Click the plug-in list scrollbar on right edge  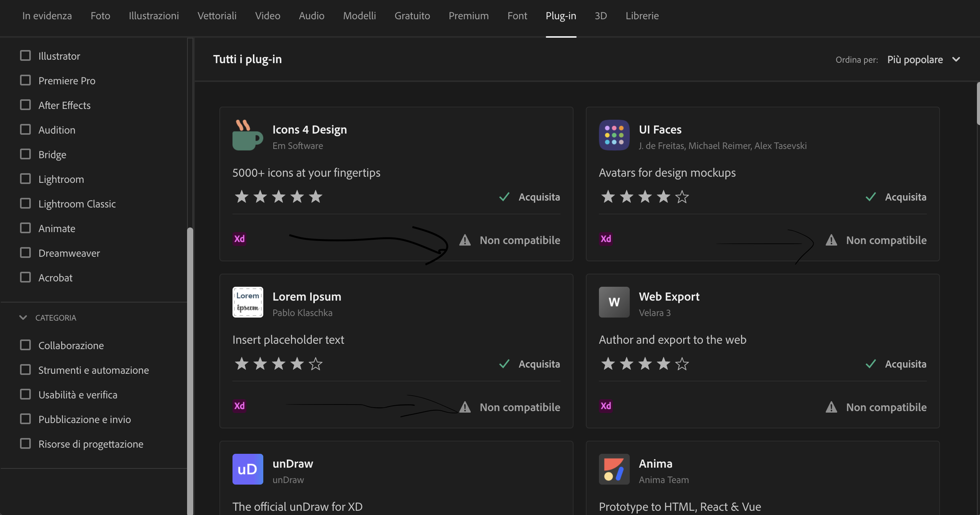[x=978, y=103]
